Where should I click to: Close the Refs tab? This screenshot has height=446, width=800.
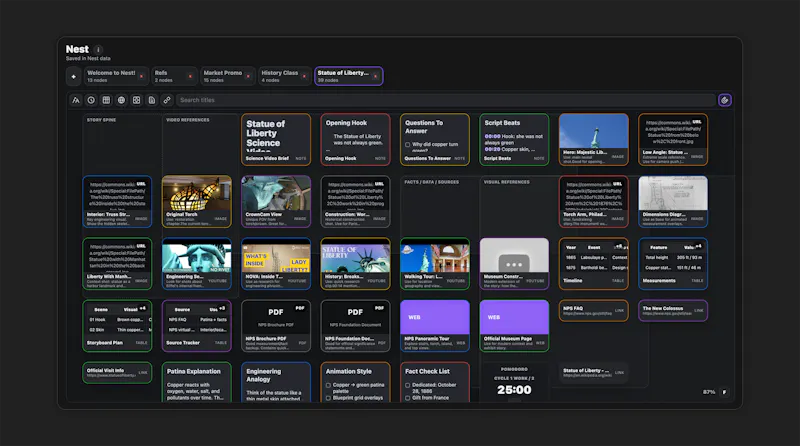(190, 77)
